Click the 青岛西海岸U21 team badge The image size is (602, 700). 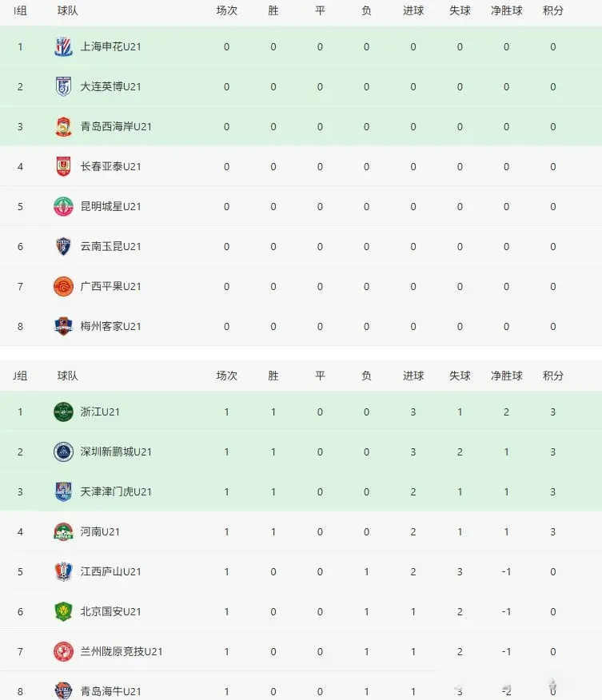point(63,126)
